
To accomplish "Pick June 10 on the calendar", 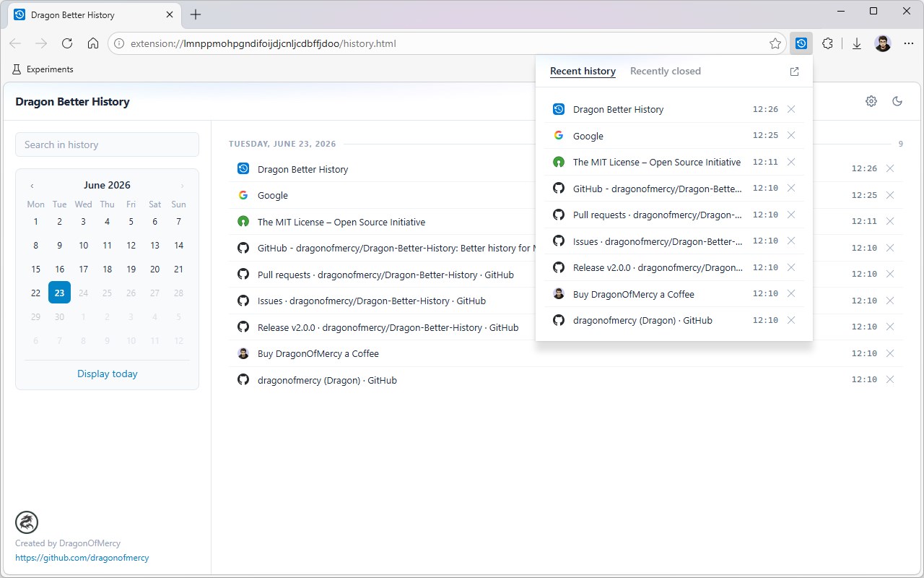I will [83, 246].
